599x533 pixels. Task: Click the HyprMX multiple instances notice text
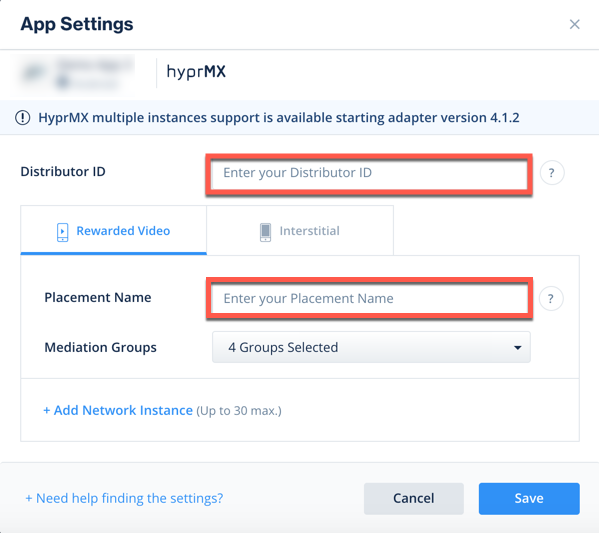point(279,118)
